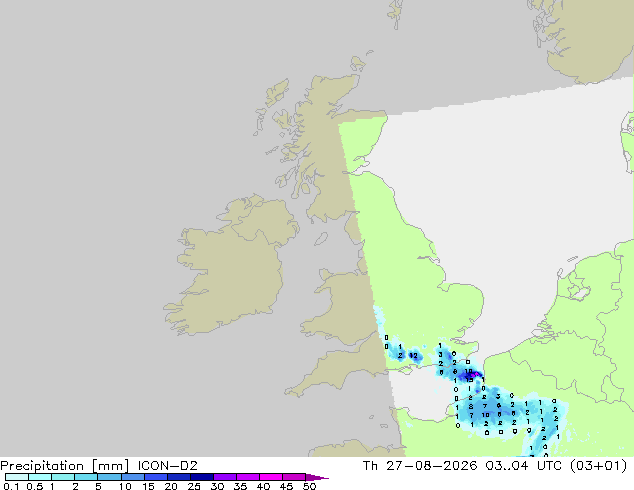Viewport: 634px width, 490px height.
Task: Select the 30–35 mm purple swatch
Action: [x=225, y=477]
